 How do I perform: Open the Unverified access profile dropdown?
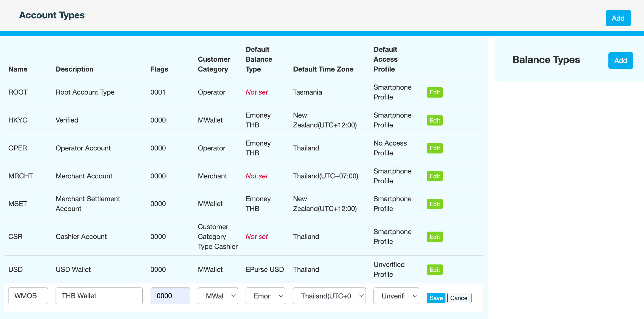[x=396, y=296]
